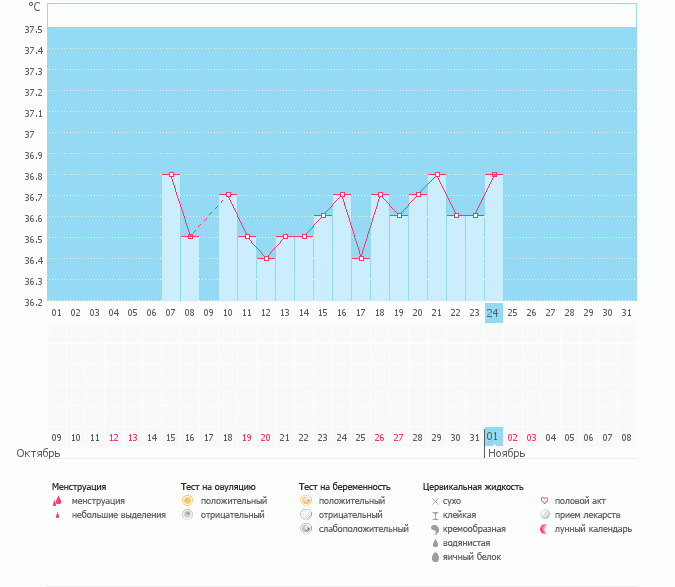This screenshot has width=675, height=587.
Task: Click the highlighted date 01 of Ноябрь
Action: tap(493, 437)
